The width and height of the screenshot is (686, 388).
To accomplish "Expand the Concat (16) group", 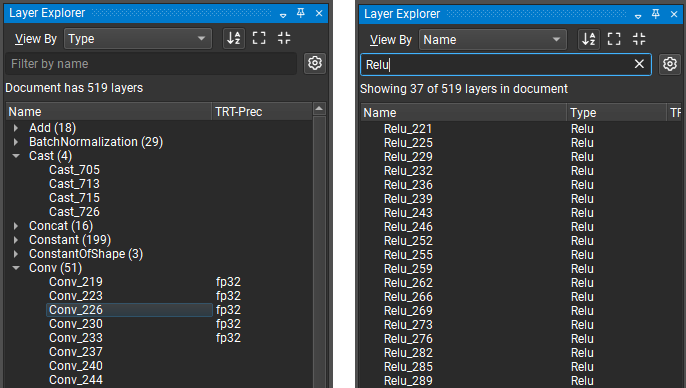I will click(16, 226).
